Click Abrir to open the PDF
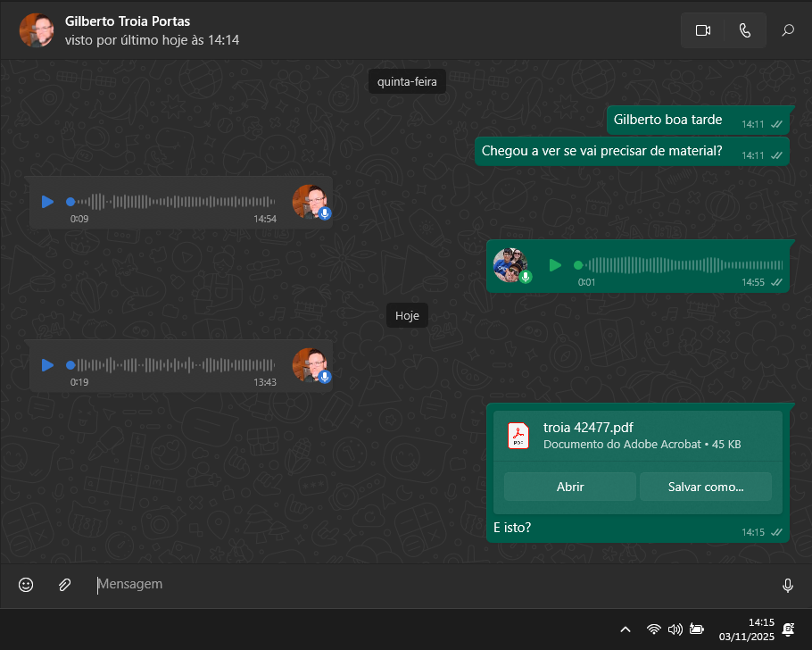 click(570, 487)
